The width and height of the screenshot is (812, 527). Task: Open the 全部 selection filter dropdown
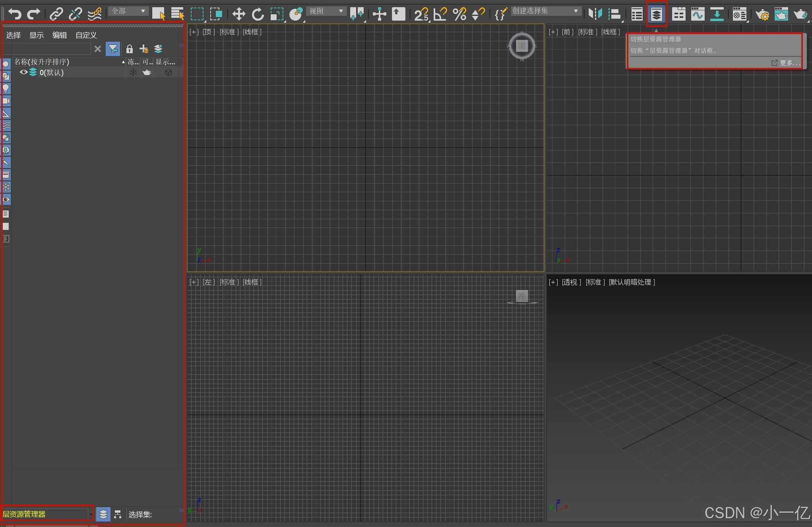128,11
